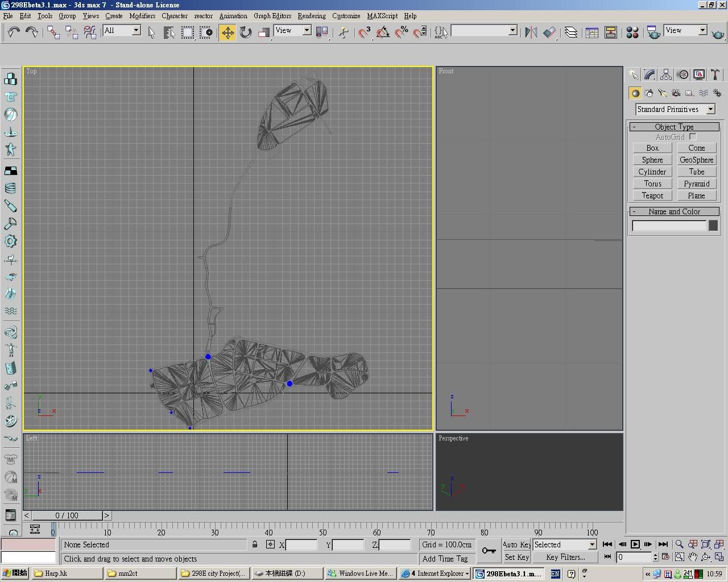Collapse the Object Type rollout
This screenshot has width=728, height=582.
click(x=674, y=127)
